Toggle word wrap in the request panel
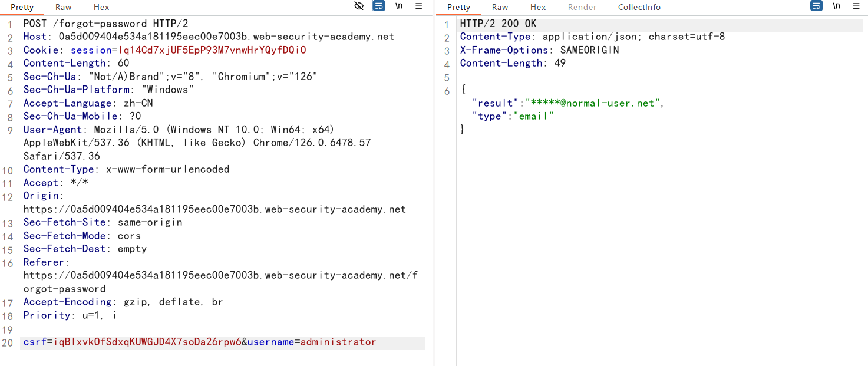Screen dimensions: 868x366 point(379,6)
